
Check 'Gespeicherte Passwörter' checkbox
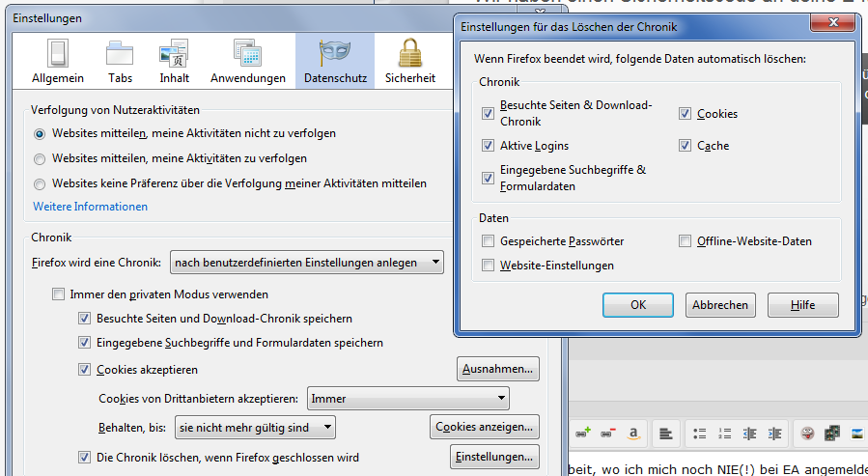[488, 241]
